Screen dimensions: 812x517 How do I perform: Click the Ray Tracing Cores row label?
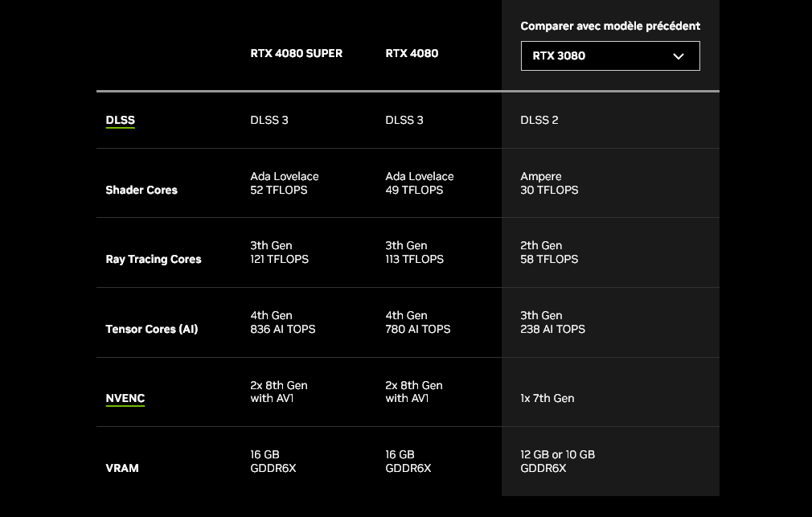[x=154, y=259]
